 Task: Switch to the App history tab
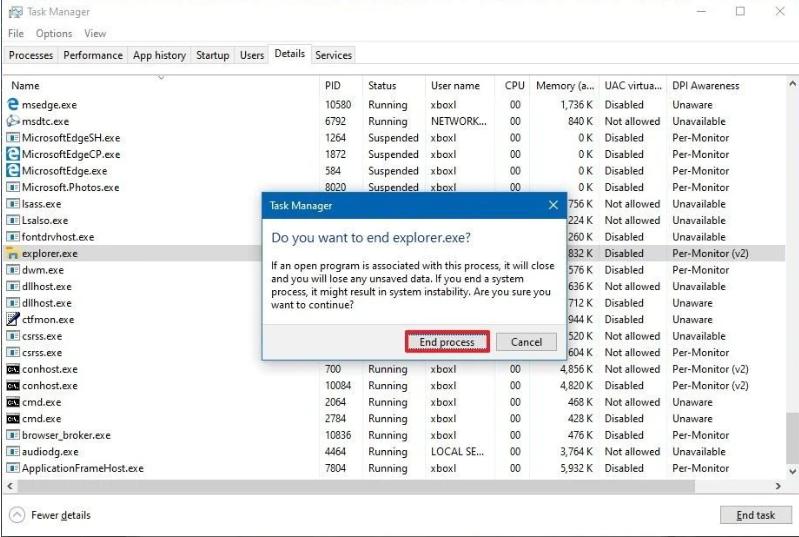(159, 55)
